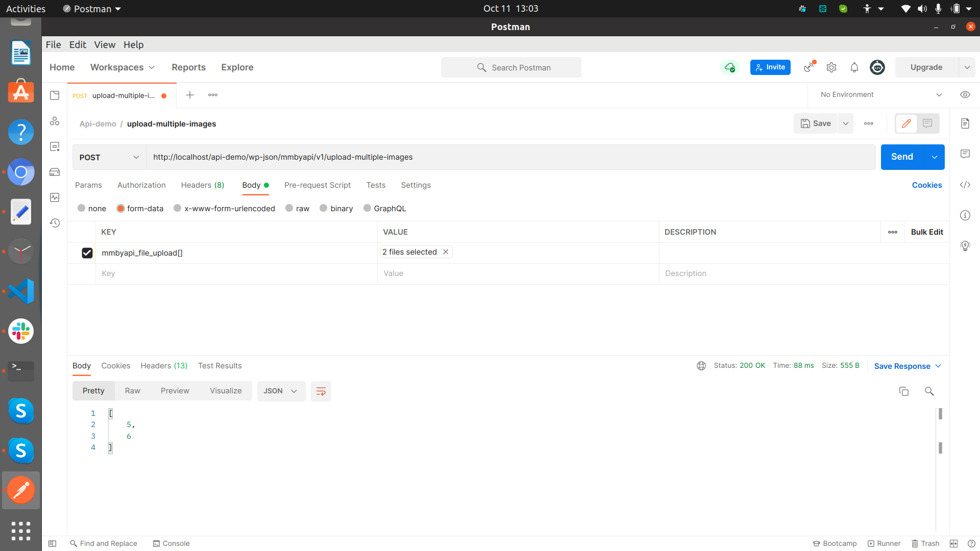Switch to the Authorization tab
The image size is (980, 551).
click(141, 185)
